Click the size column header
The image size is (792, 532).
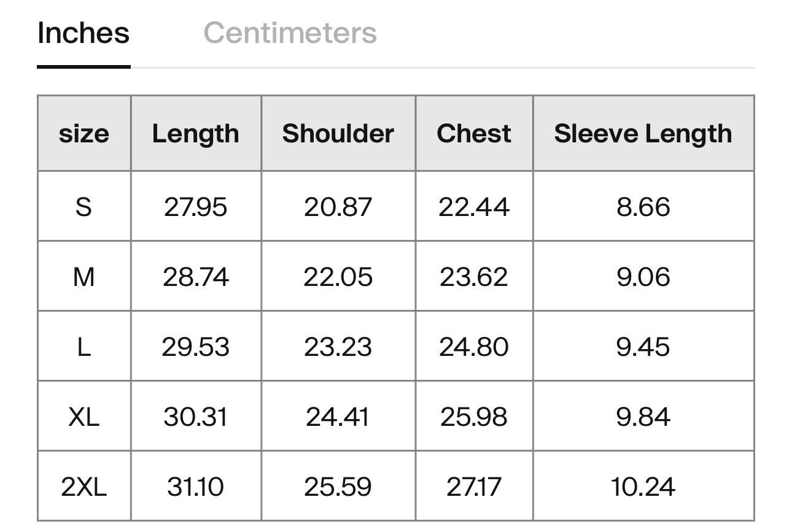(84, 134)
